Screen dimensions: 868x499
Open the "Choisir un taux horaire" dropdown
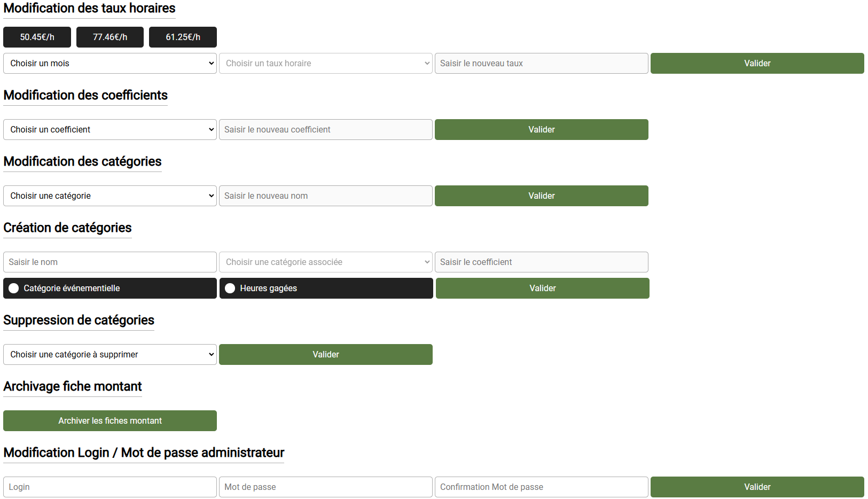(x=325, y=63)
